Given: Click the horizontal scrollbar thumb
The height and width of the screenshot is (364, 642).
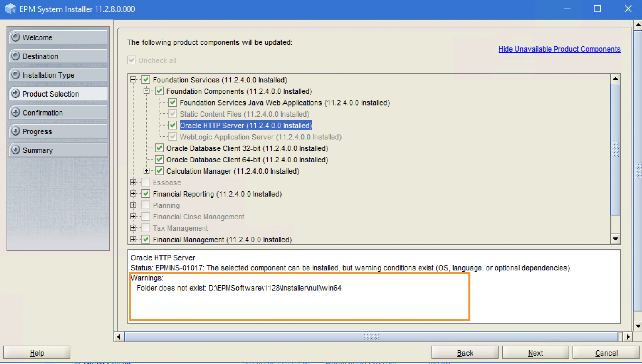Looking at the screenshot, I should pos(371,337).
